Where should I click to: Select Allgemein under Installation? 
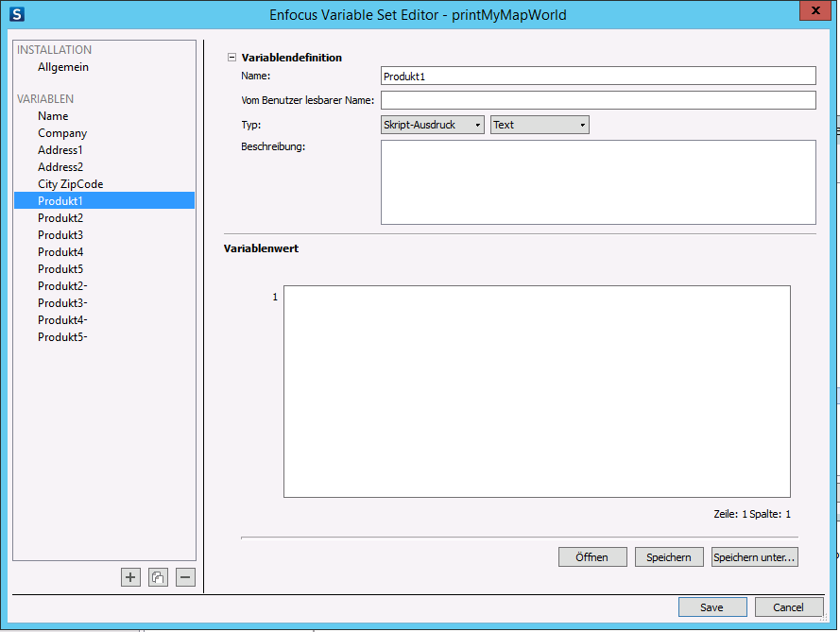coord(63,67)
